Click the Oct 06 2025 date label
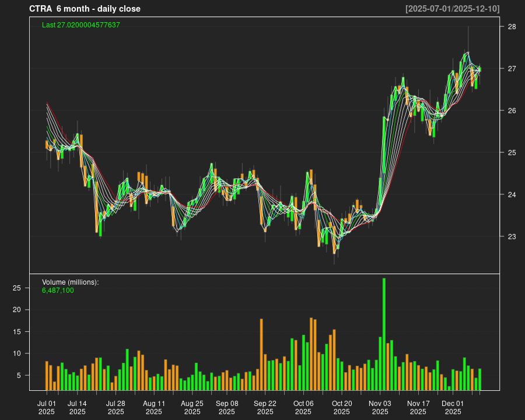Viewport: 525px width, 420px height. tap(303, 407)
